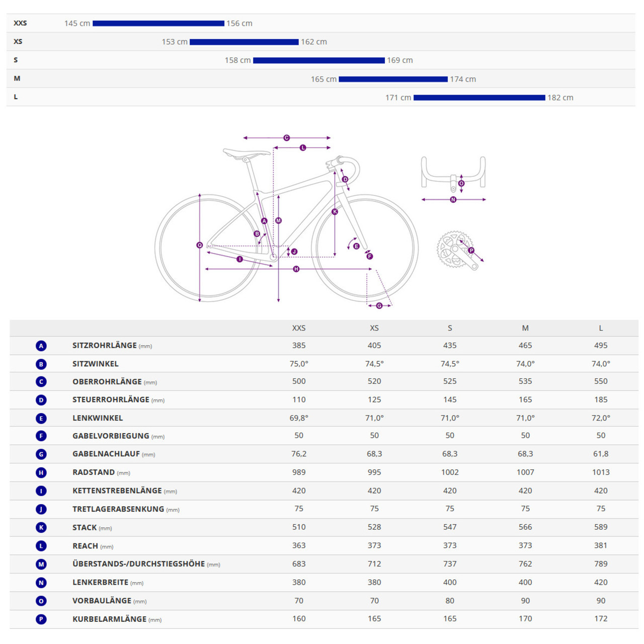The image size is (644, 644).
Task: Click the P marker on the crankset drawing
Action: click(x=471, y=251)
